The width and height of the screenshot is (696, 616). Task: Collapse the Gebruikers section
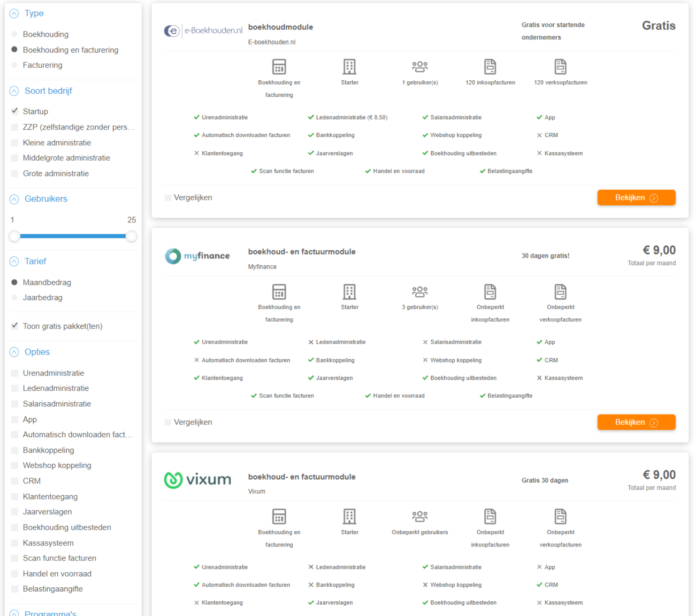[14, 199]
